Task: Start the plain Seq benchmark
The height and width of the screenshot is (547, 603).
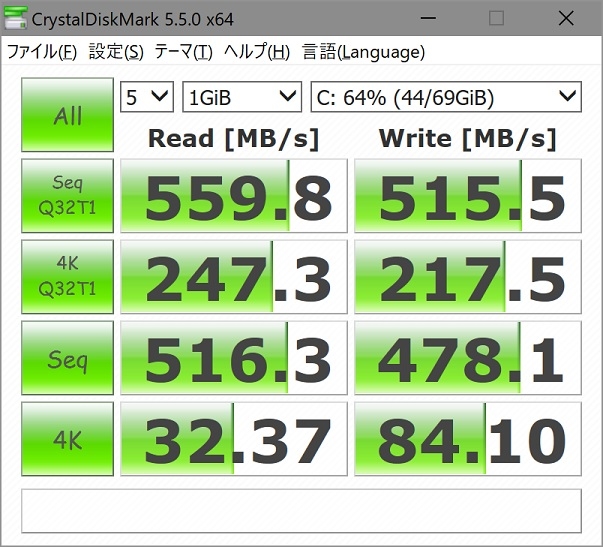Action: pos(68,358)
